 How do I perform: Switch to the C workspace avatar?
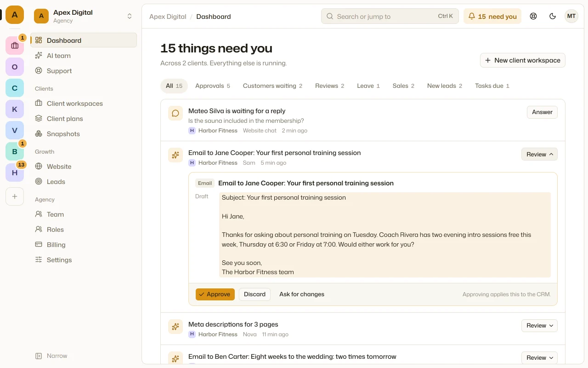tap(15, 88)
